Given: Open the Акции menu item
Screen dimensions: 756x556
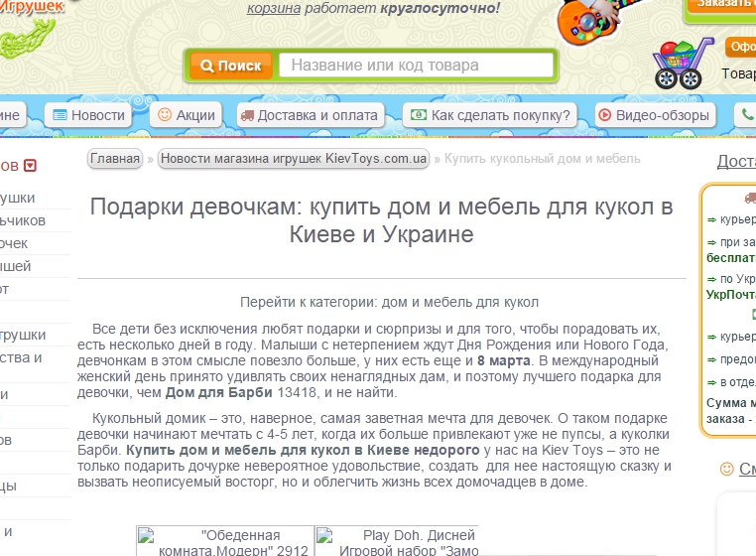Looking at the screenshot, I should [186, 115].
